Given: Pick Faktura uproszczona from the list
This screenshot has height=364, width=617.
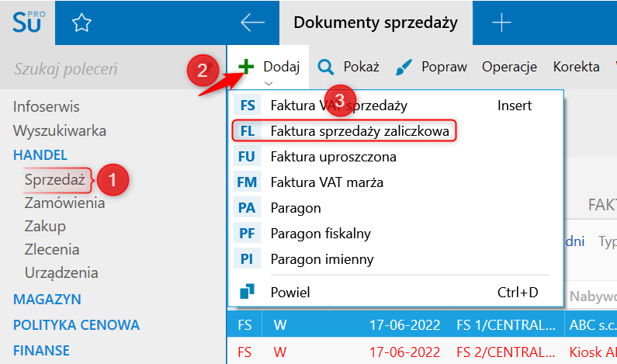Looking at the screenshot, I should (x=333, y=157).
